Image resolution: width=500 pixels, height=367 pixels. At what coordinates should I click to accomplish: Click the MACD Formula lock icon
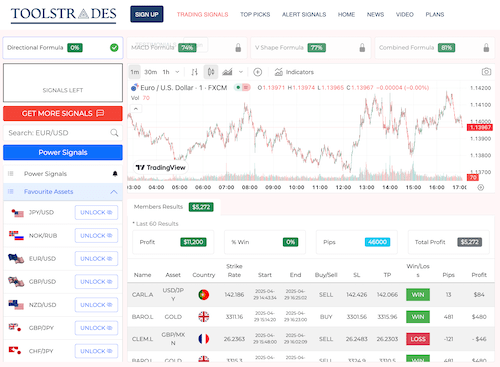[x=238, y=48]
